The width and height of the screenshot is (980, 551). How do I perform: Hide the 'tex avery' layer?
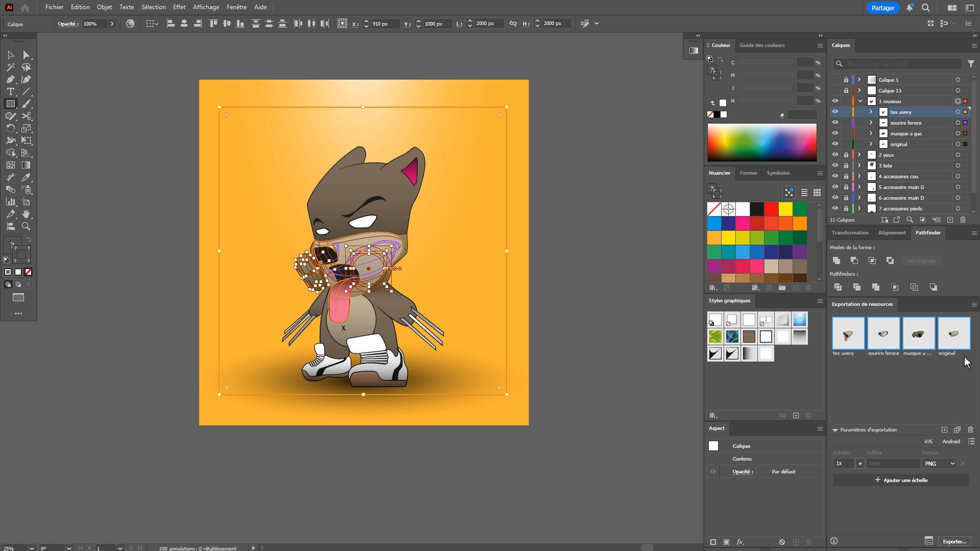coord(835,112)
